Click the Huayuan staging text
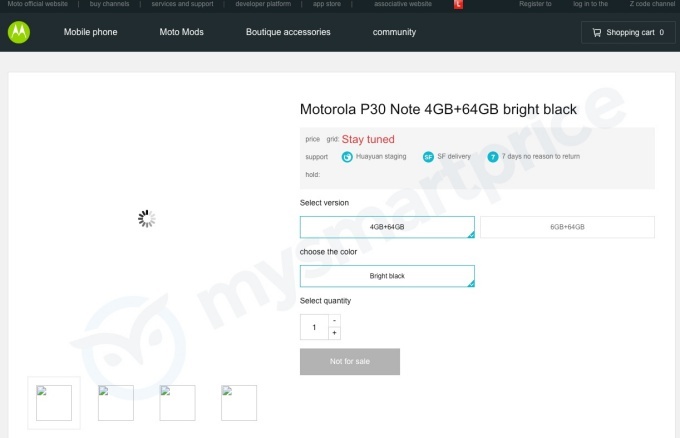This screenshot has height=438, width=680. [381, 156]
